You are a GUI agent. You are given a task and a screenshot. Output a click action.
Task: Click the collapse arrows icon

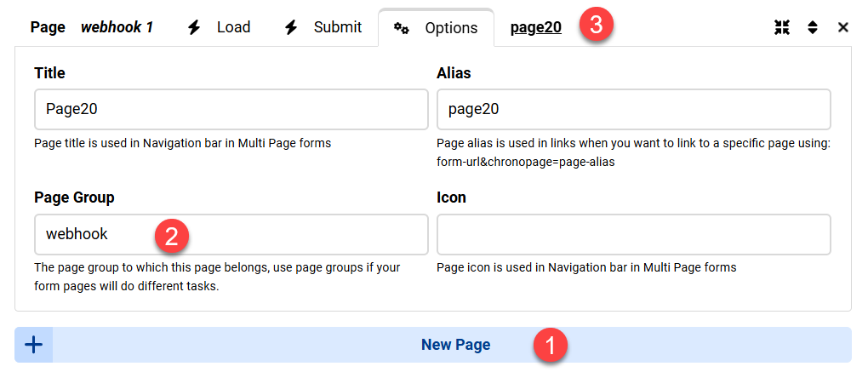[x=782, y=28]
